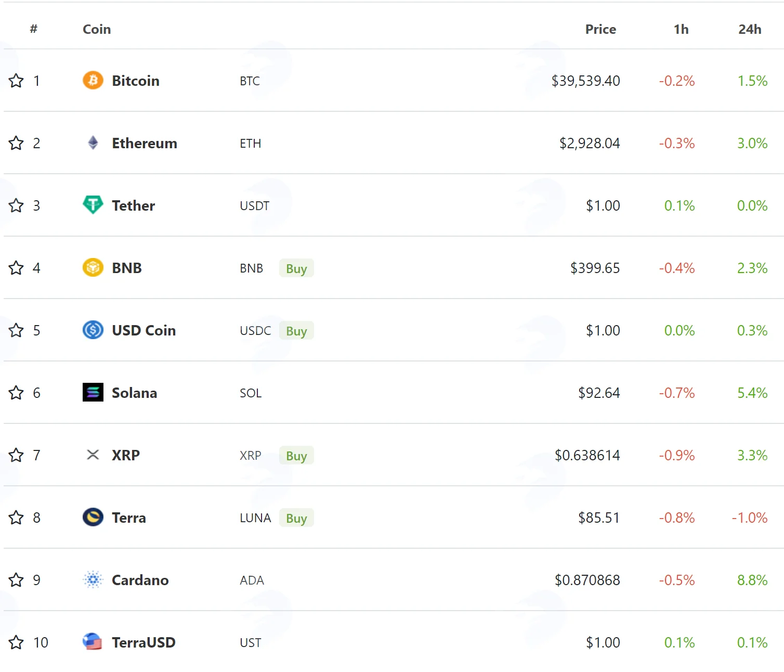Click the Ethereum diamond icon

point(93,143)
